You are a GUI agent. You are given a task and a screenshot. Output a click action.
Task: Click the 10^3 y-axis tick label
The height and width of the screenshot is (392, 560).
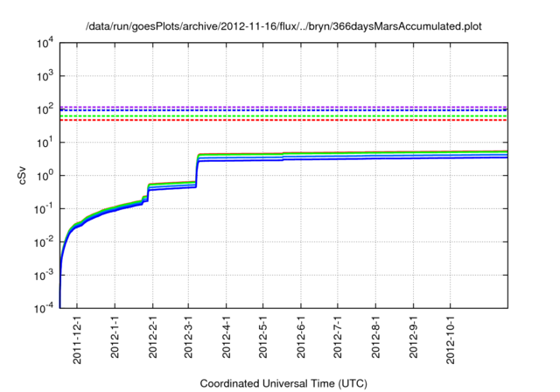pyautogui.click(x=45, y=75)
